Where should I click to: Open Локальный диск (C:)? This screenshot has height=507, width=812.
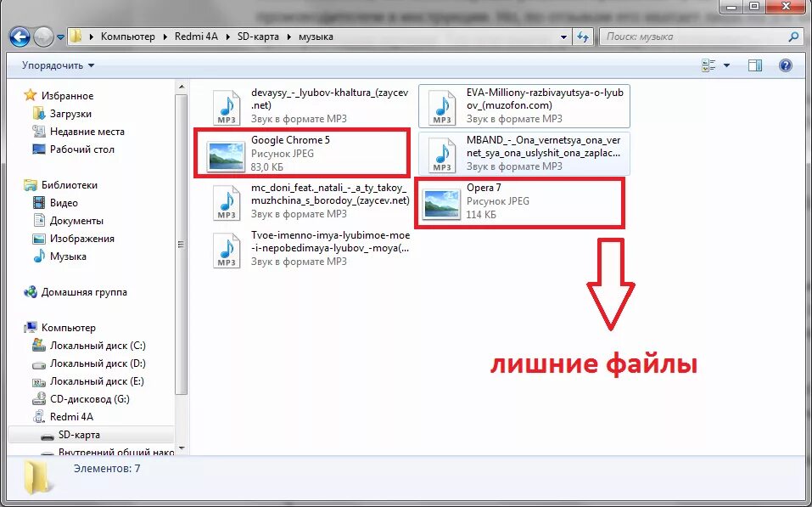coord(98,346)
